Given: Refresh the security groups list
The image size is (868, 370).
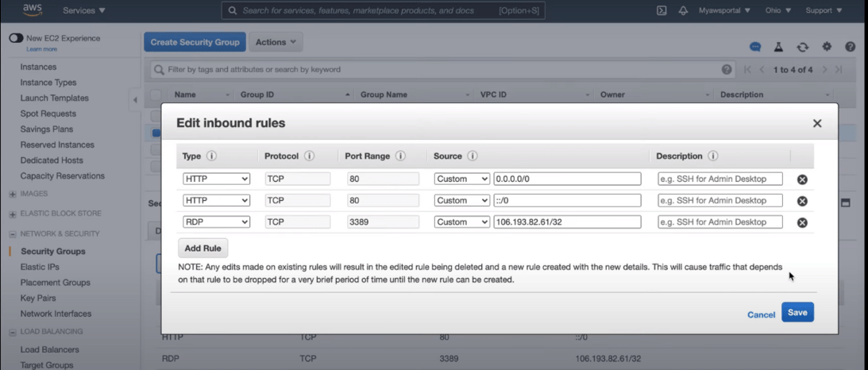Looking at the screenshot, I should pos(803,48).
